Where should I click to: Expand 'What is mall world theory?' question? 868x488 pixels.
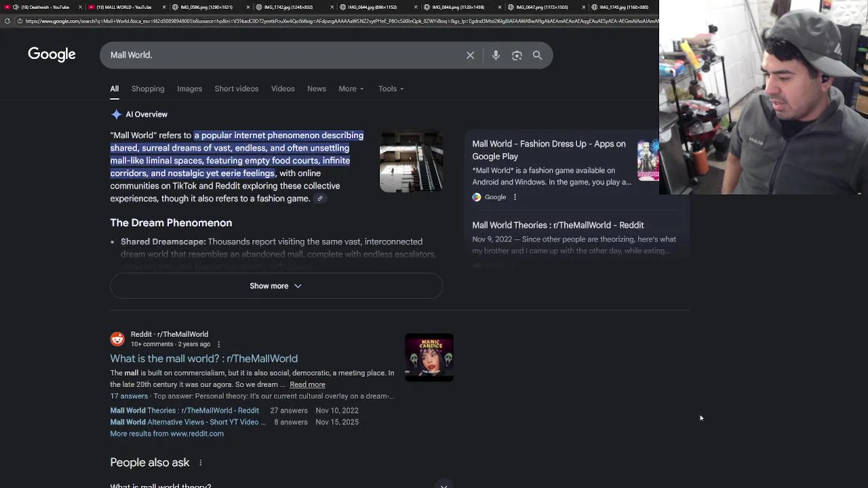coord(277,485)
